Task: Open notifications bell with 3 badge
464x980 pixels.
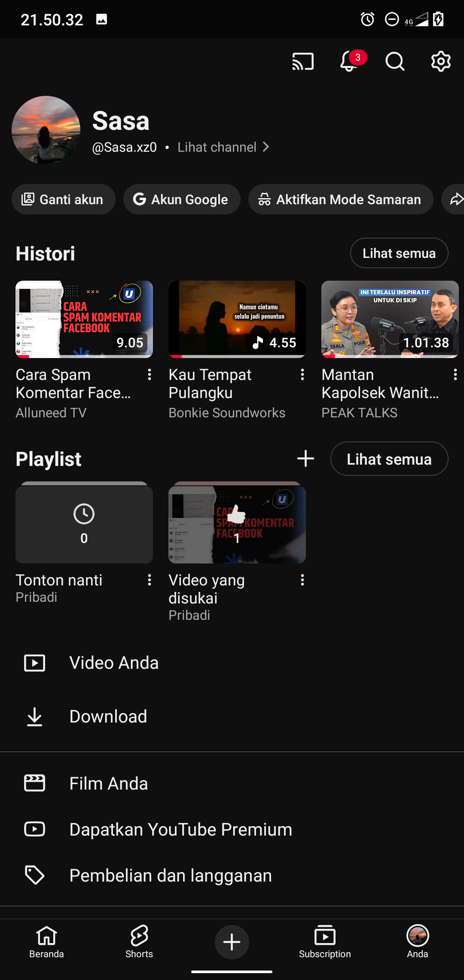Action: click(350, 61)
